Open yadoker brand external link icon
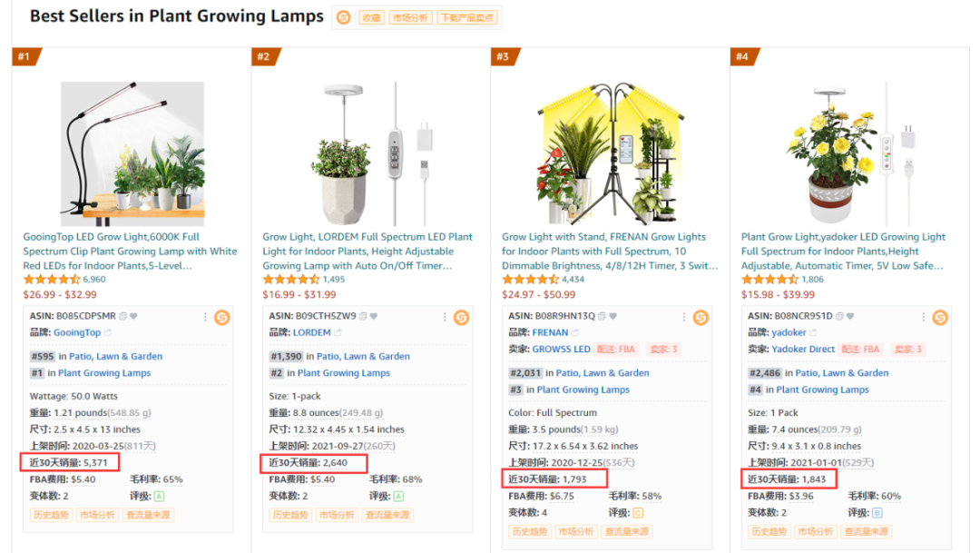The image size is (980, 553). pos(815,333)
